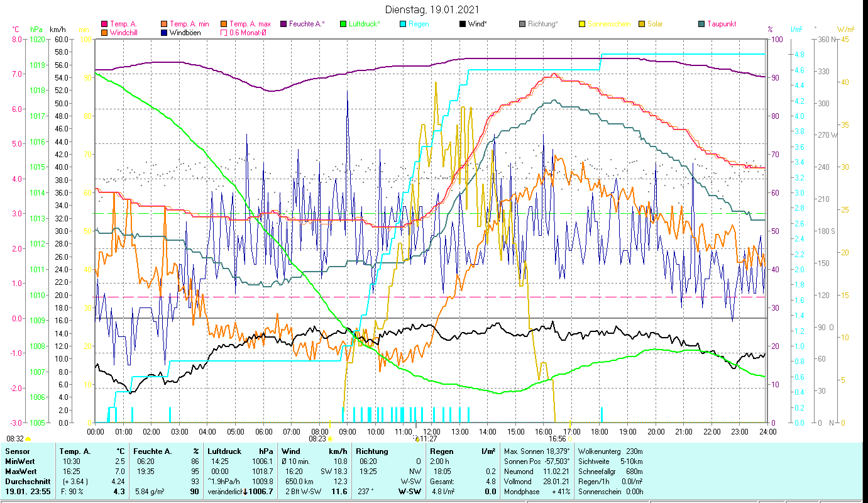Click the teal Taupunkt legend square
The height and width of the screenshot is (503, 868).
pos(701,25)
